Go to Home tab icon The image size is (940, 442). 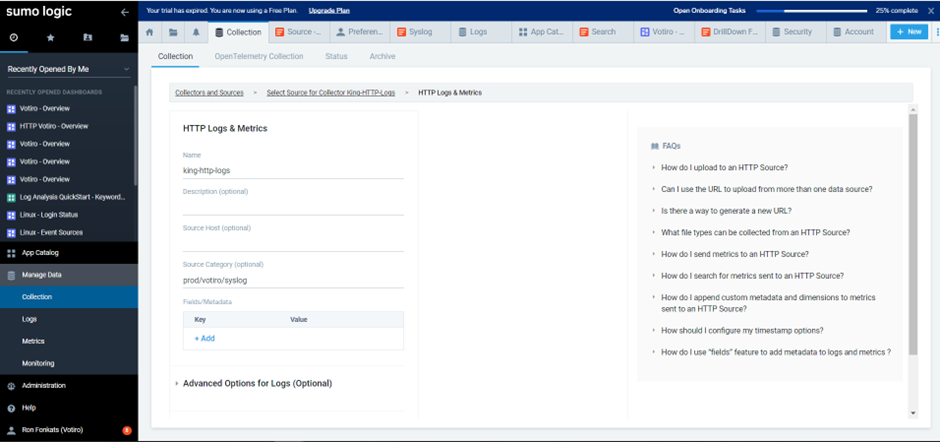[x=150, y=32]
